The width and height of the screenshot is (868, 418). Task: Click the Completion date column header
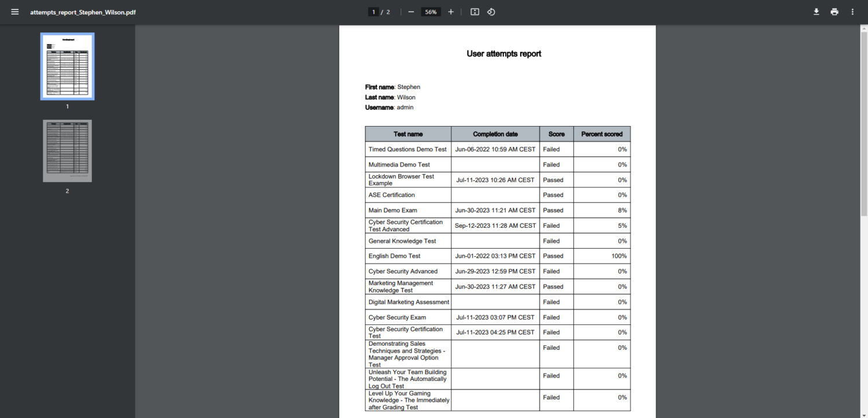495,134
